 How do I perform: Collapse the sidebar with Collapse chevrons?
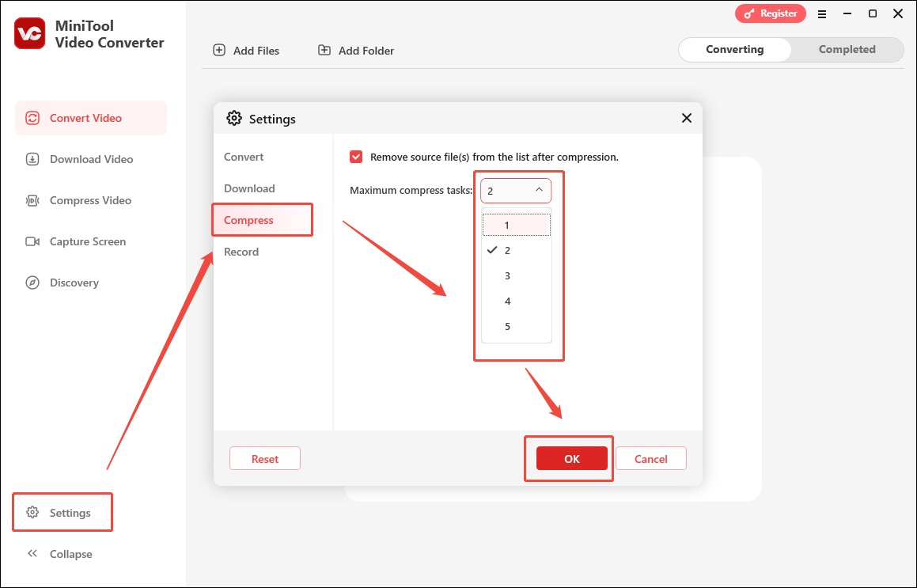(x=32, y=553)
